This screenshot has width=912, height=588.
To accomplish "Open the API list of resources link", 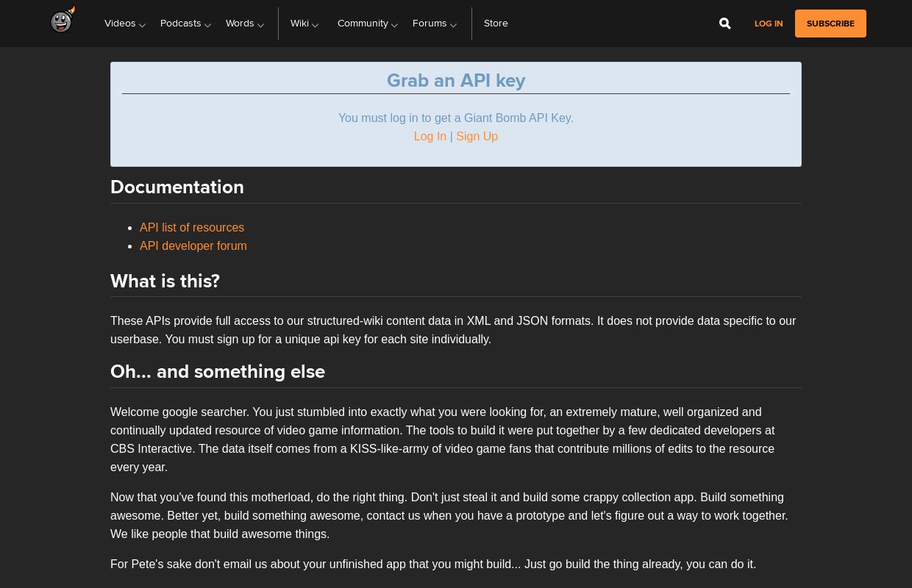I will (192, 228).
